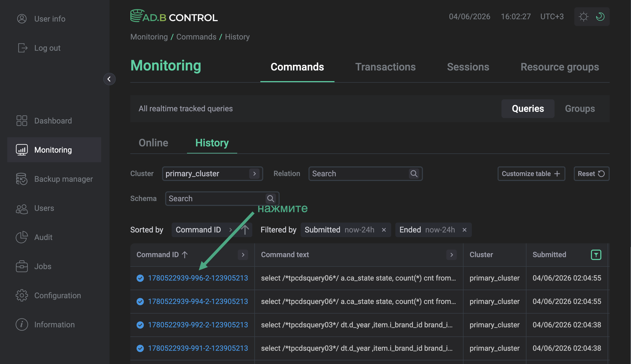The height and width of the screenshot is (364, 631).
Task: Switch to the Resource groups tab
Action: [560, 67]
